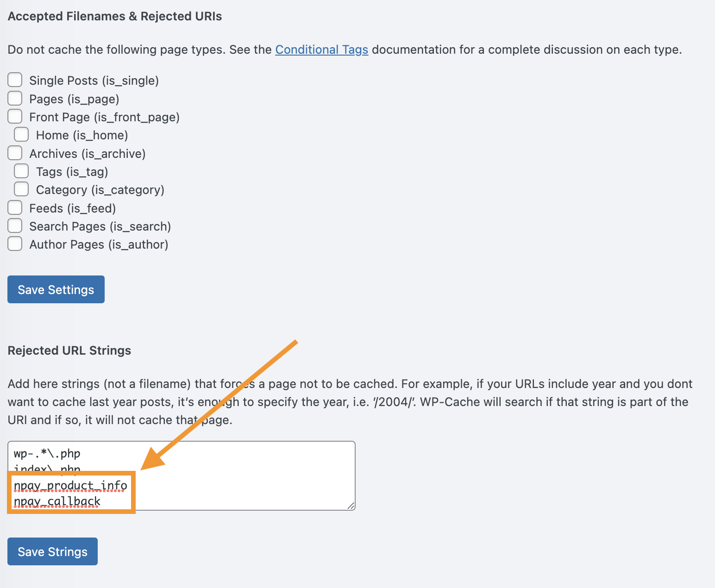Screen dimensions: 715x588
Task: Place cursor on the npay_callback line
Action: click(57, 501)
